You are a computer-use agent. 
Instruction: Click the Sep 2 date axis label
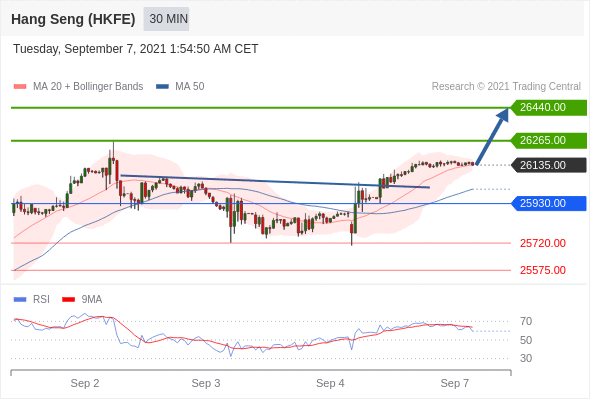pos(85,383)
